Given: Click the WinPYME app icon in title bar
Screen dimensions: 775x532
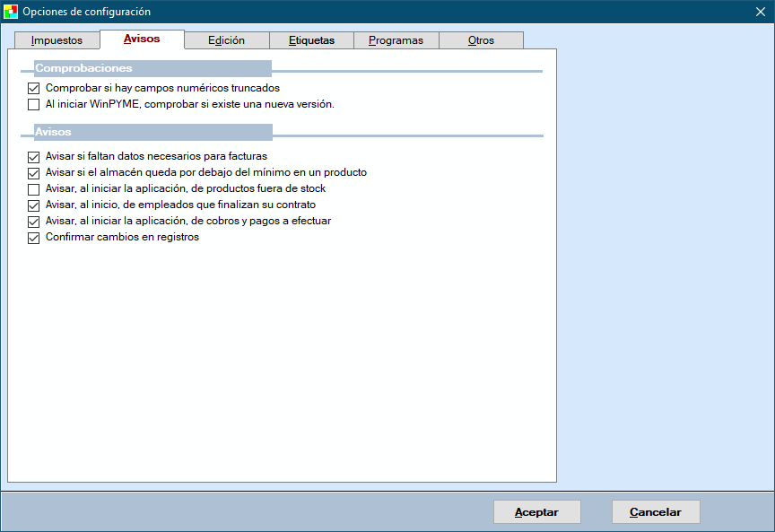Looking at the screenshot, I should [x=11, y=12].
